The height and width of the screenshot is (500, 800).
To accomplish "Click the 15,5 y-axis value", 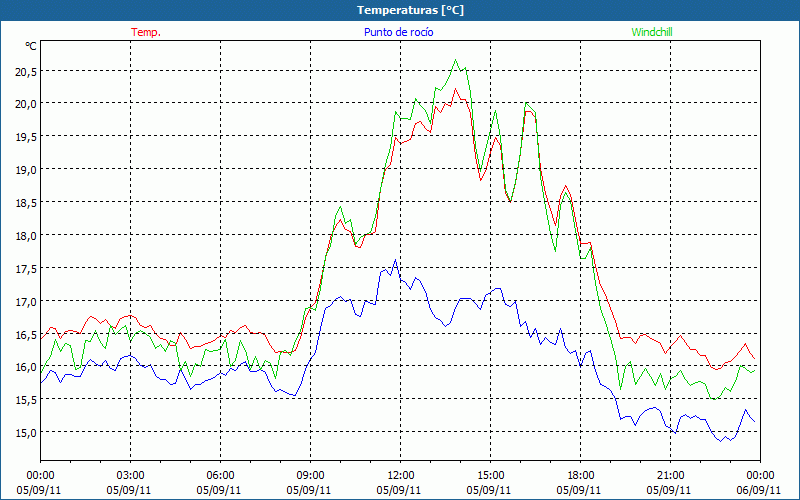I will (26, 401).
